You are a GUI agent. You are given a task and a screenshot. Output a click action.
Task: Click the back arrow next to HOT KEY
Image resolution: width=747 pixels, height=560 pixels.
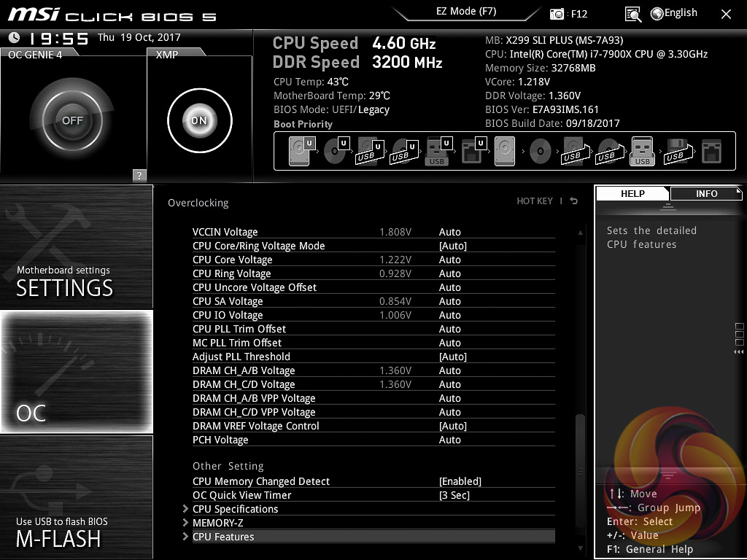click(574, 201)
